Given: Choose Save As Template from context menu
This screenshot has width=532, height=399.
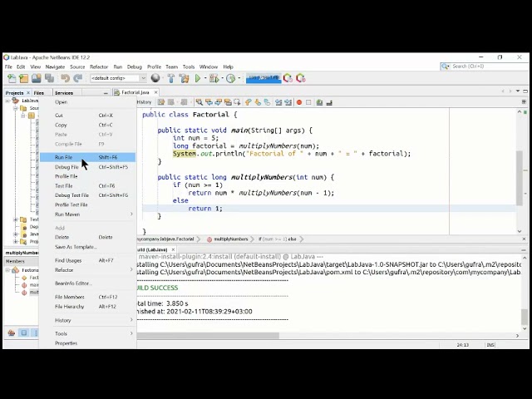Looking at the screenshot, I should [x=87, y=247].
